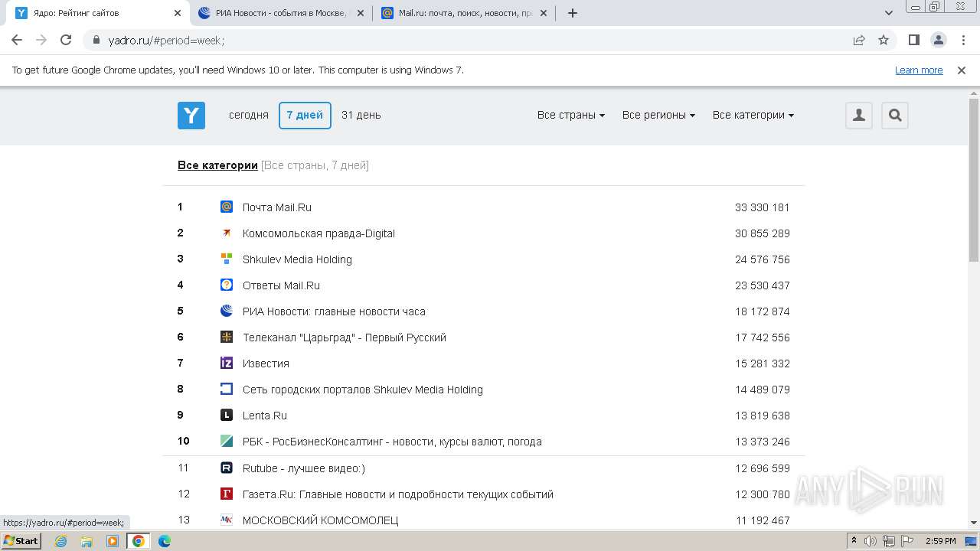Open Microsoft Edge from the taskbar

click(x=165, y=541)
